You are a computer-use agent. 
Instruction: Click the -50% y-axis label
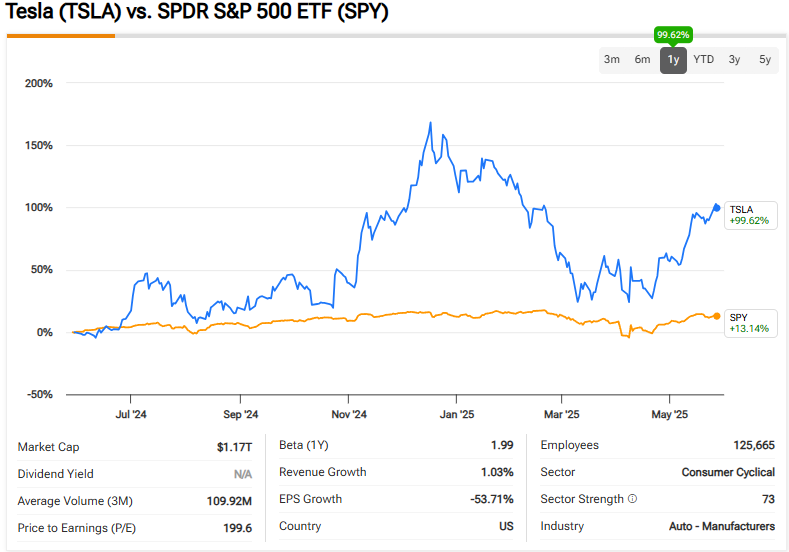click(x=40, y=394)
